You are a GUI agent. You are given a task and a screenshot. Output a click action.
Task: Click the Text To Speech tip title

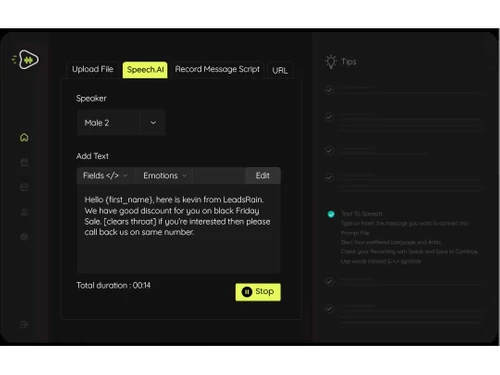(361, 214)
